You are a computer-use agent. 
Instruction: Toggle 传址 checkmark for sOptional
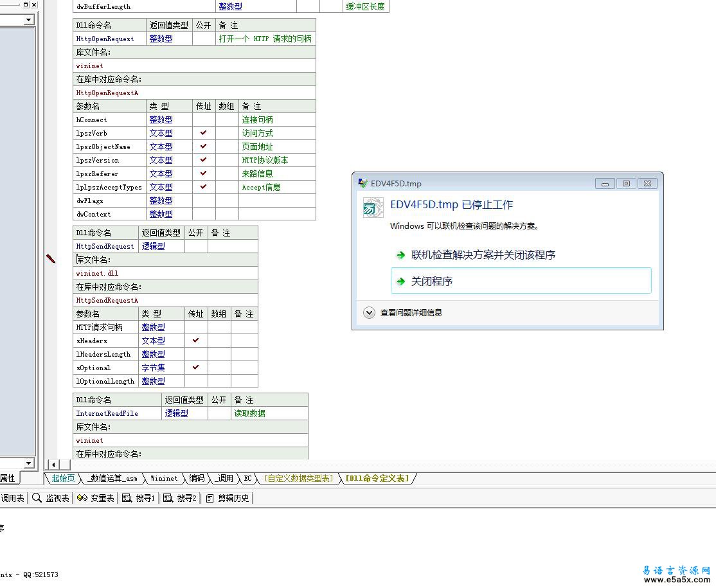click(196, 368)
